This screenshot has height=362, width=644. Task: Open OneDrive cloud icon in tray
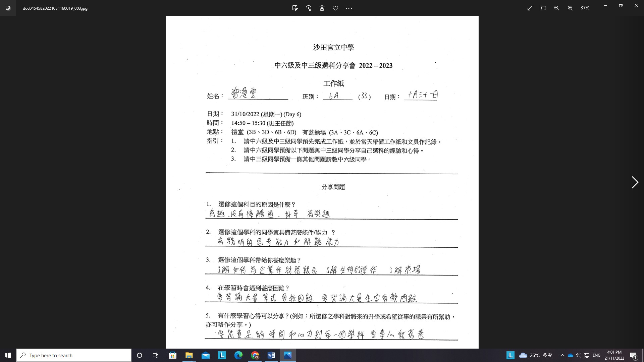click(570, 355)
